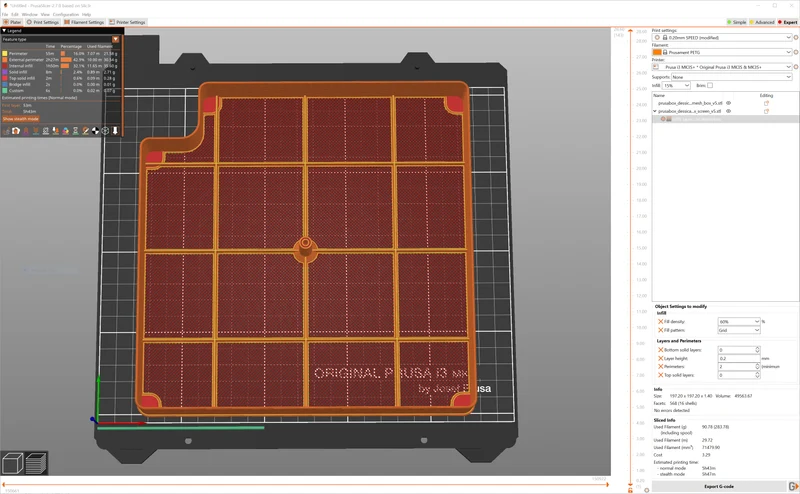
Task: Toggle Pause prints hourglass icon
Action: tap(76, 131)
